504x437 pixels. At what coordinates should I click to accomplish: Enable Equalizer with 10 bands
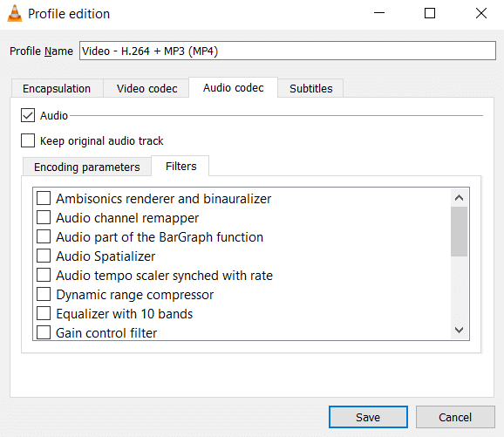44,313
